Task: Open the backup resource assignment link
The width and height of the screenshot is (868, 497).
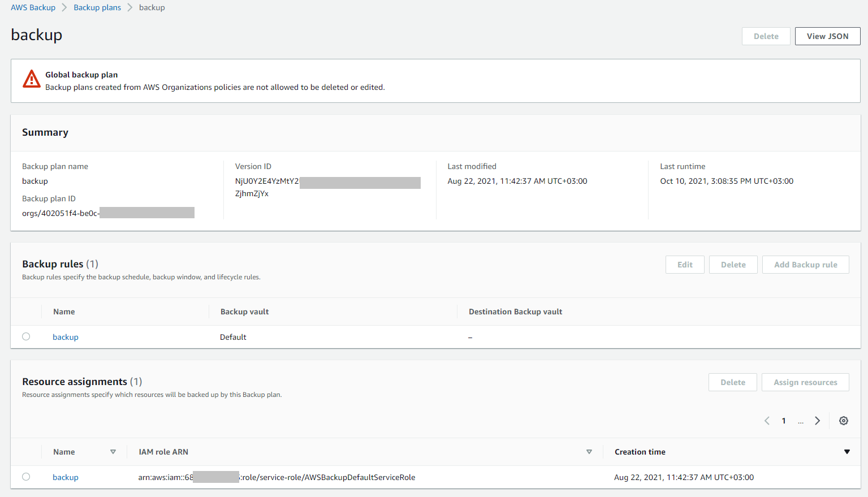Action: pyautogui.click(x=66, y=477)
